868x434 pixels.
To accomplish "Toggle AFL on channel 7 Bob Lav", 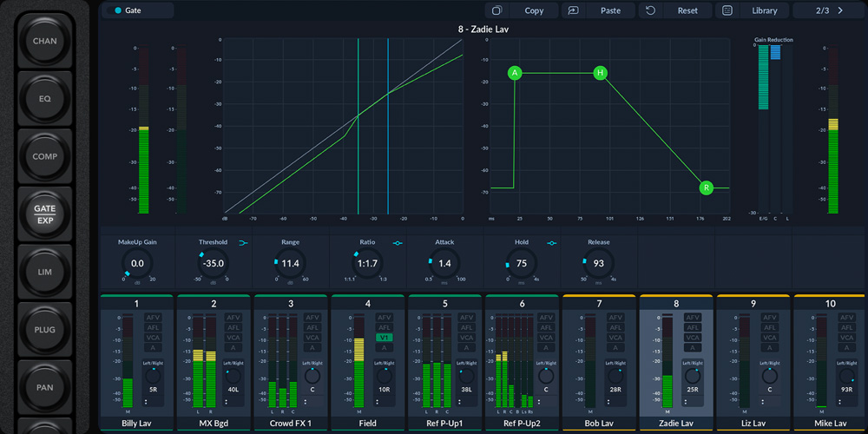I will (616, 328).
